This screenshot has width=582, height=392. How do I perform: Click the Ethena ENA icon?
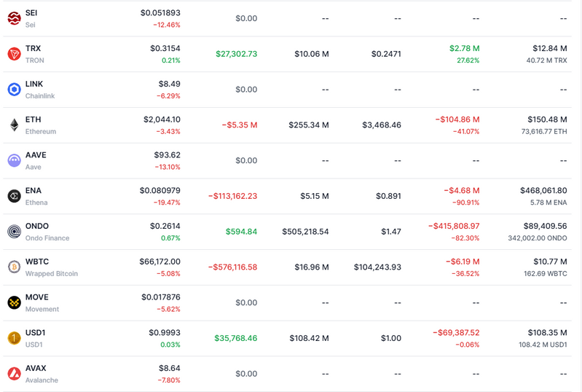click(x=14, y=196)
